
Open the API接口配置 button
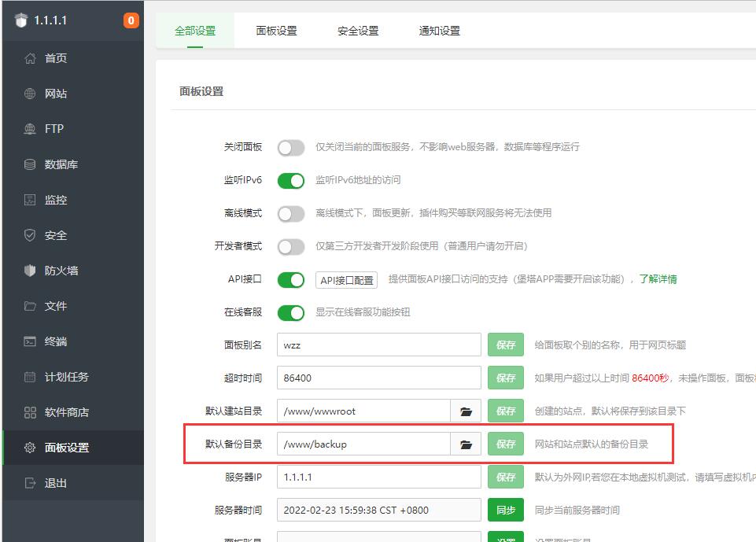click(347, 280)
